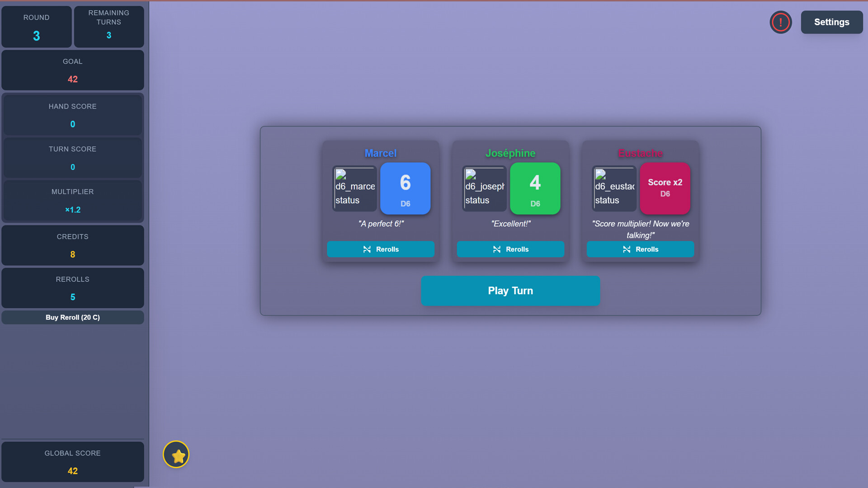Click the d6_josephine status image placeholder
Viewport: 868px width, 488px height.
[484, 188]
